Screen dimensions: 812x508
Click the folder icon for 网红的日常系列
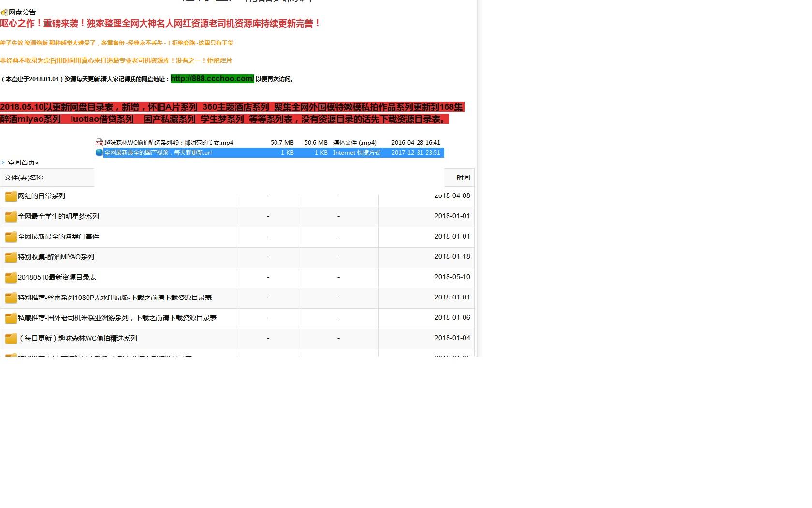11,196
